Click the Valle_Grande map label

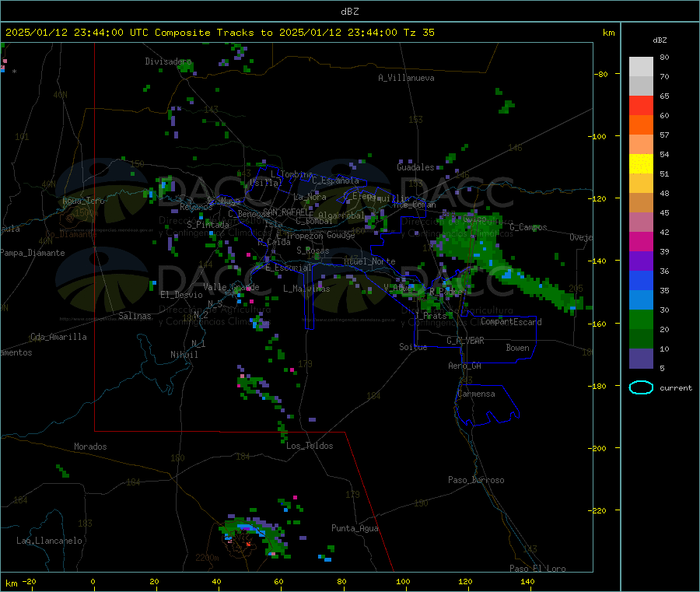pyautogui.click(x=231, y=287)
